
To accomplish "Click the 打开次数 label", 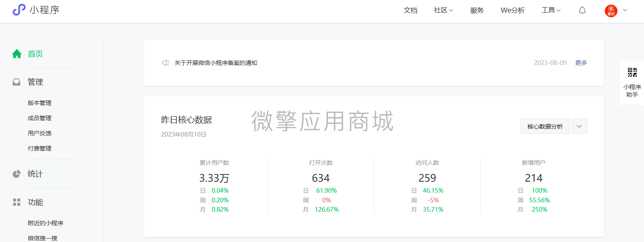I will (321, 163).
